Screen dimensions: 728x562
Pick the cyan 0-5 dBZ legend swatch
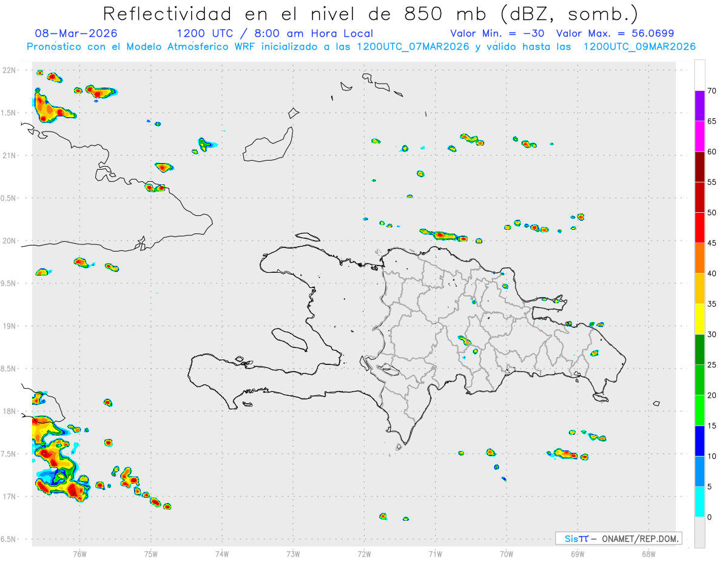pos(699,502)
